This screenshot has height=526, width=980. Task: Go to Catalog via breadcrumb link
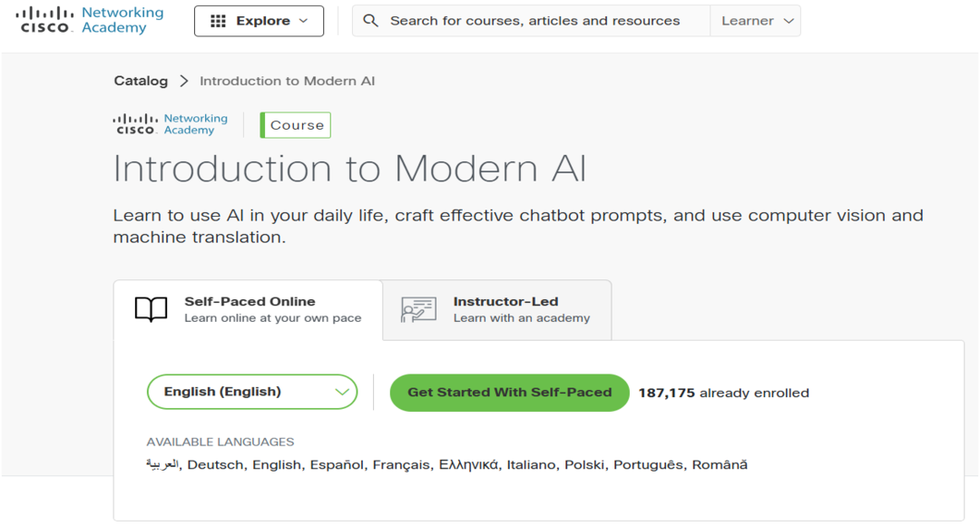tap(141, 81)
